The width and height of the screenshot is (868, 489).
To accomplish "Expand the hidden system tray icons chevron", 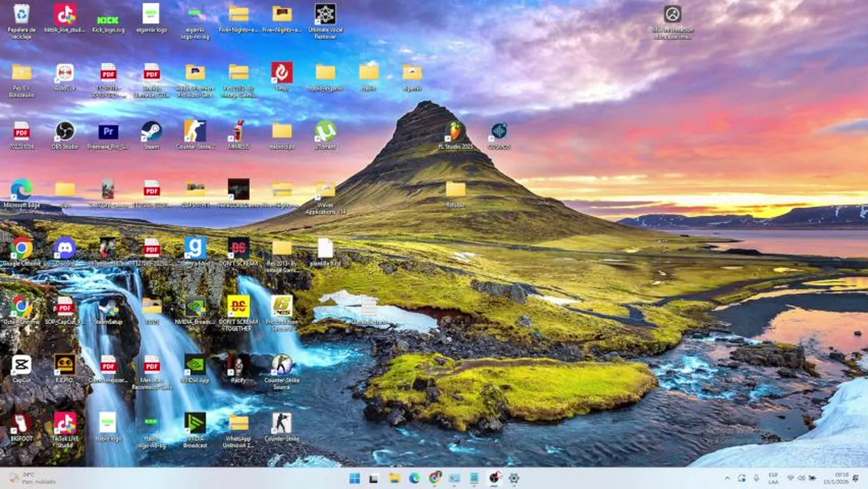I will click(x=727, y=478).
